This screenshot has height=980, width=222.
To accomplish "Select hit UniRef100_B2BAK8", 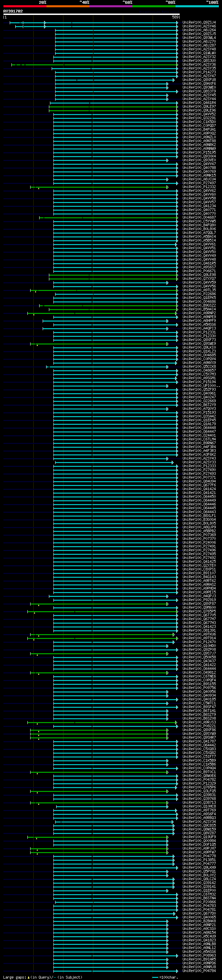I will pos(199,921).
